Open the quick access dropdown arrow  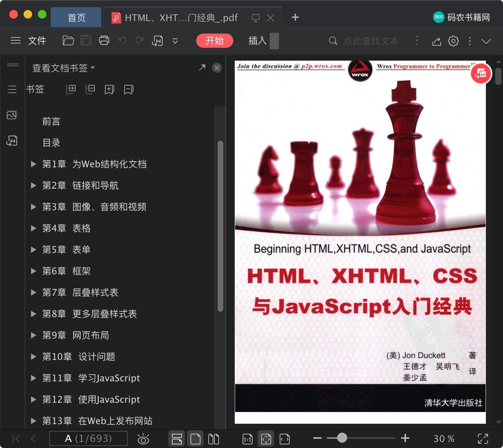175,41
